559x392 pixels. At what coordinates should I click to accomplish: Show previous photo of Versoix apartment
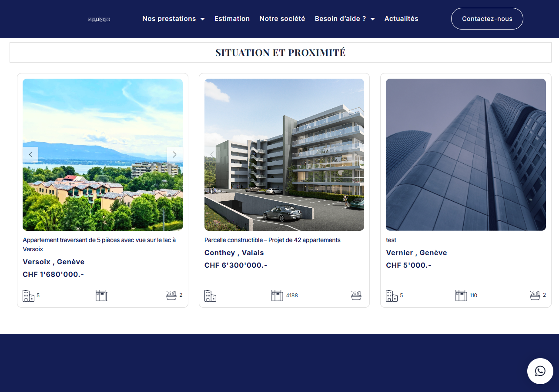[x=30, y=155]
